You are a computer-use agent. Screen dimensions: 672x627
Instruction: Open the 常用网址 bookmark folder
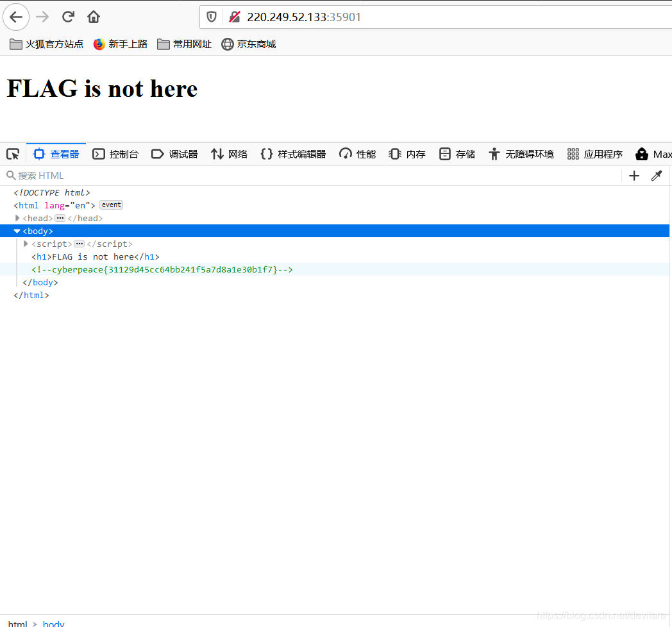tap(184, 44)
